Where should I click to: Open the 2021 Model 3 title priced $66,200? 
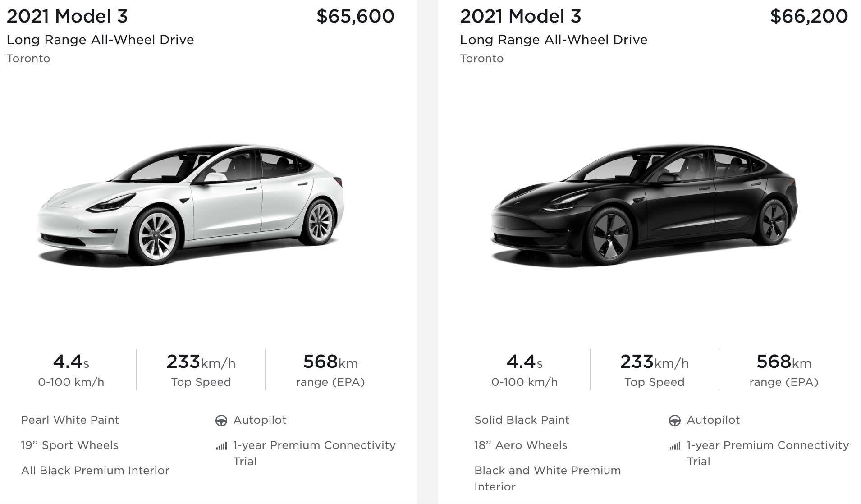tap(521, 17)
